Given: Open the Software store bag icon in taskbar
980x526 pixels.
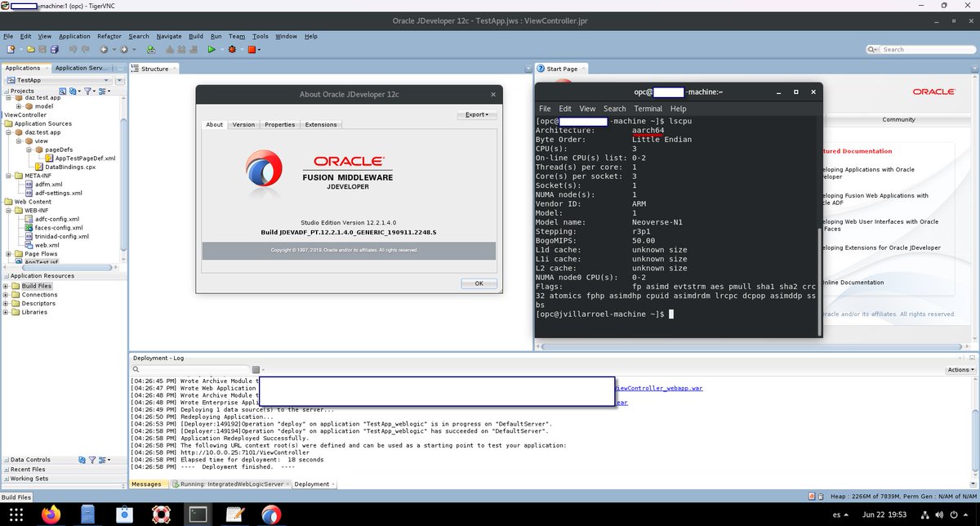Looking at the screenshot, I should coord(125,514).
